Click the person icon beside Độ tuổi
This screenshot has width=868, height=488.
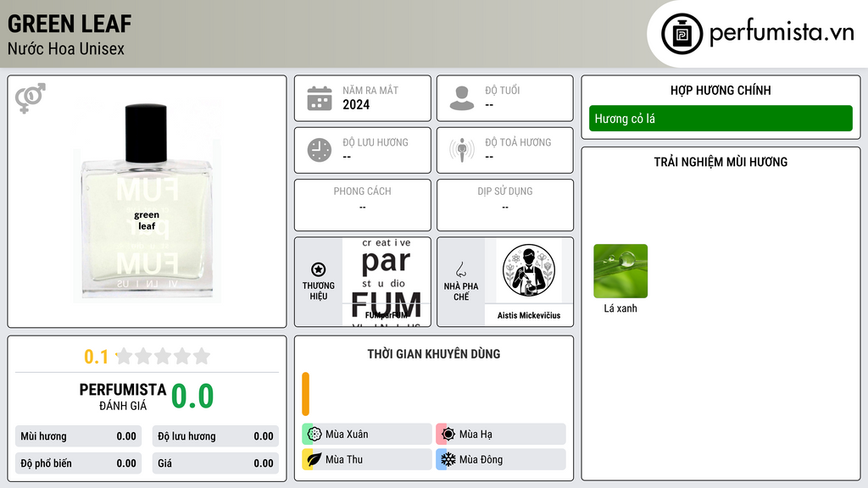pos(462,98)
